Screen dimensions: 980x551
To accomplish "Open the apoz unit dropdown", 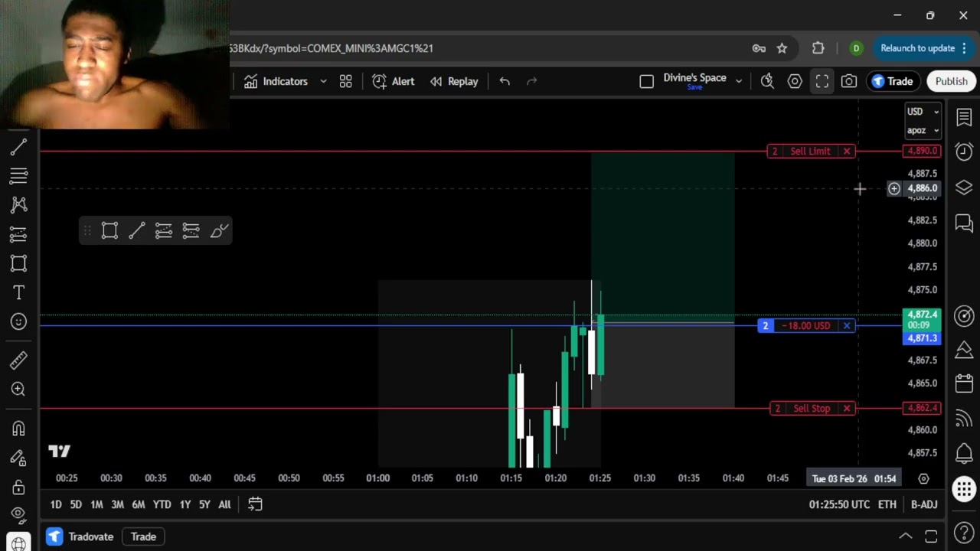I will (923, 130).
